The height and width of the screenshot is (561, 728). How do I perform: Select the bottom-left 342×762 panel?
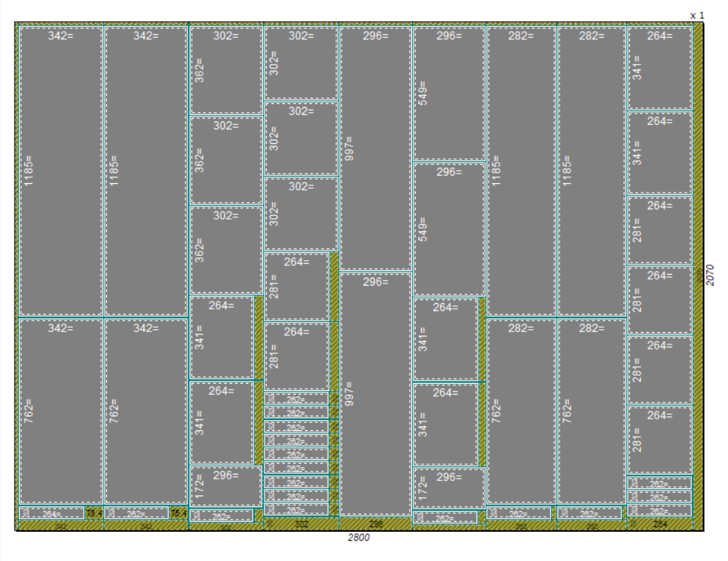(x=61, y=411)
